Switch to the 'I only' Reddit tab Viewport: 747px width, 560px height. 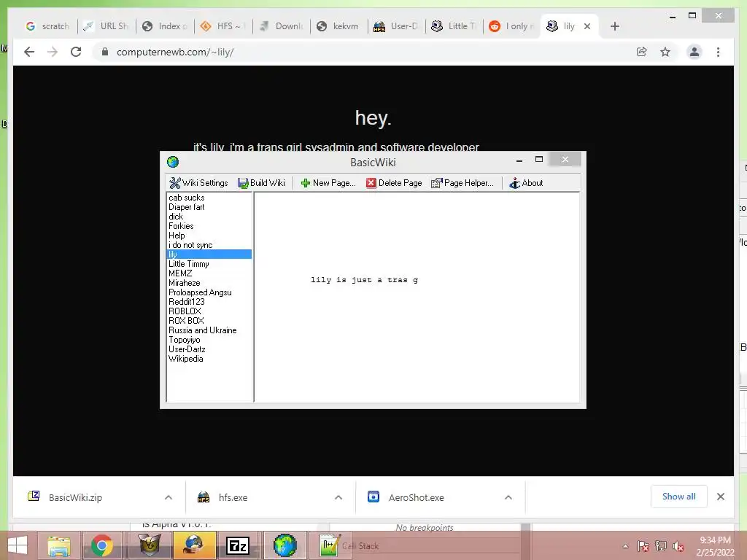(511, 26)
